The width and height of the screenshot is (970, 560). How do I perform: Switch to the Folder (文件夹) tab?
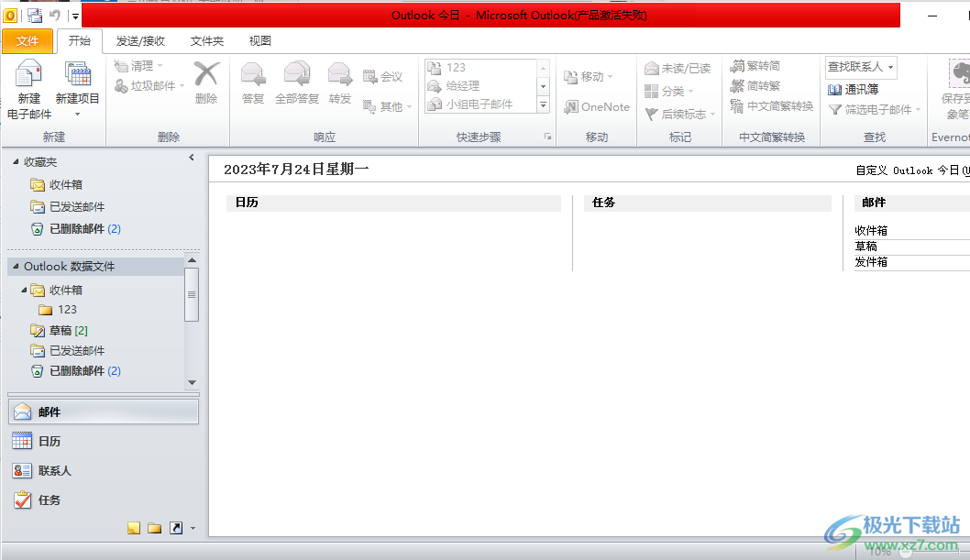[206, 41]
